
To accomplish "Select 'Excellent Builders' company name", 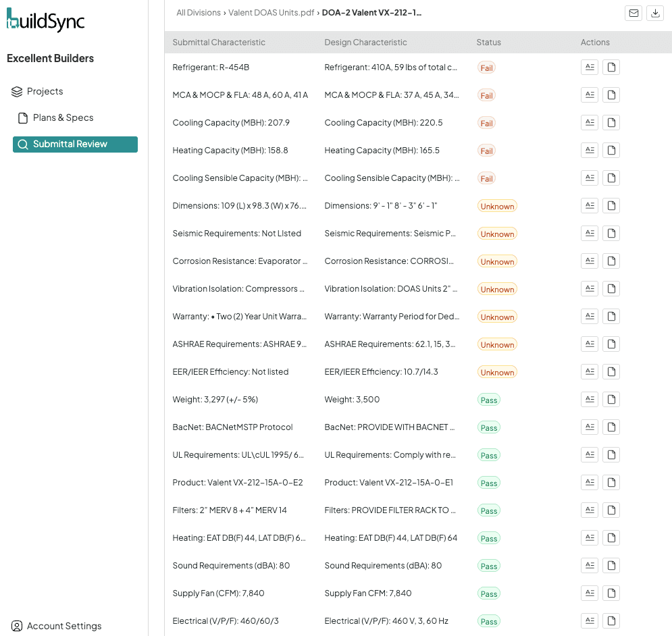I will click(x=50, y=58).
